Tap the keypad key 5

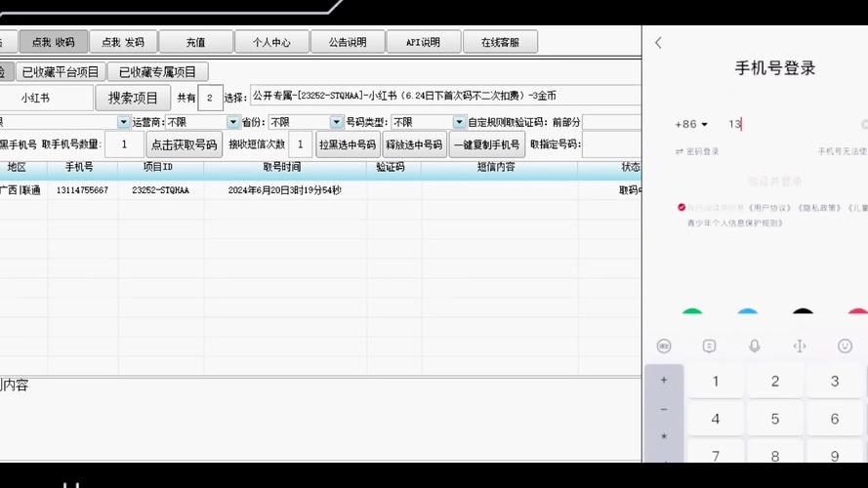tap(775, 419)
